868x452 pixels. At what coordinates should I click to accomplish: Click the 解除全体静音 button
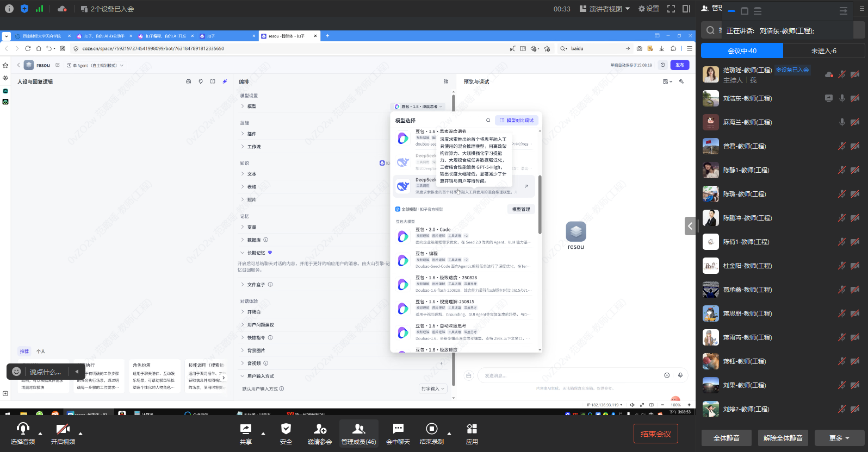[783, 438]
